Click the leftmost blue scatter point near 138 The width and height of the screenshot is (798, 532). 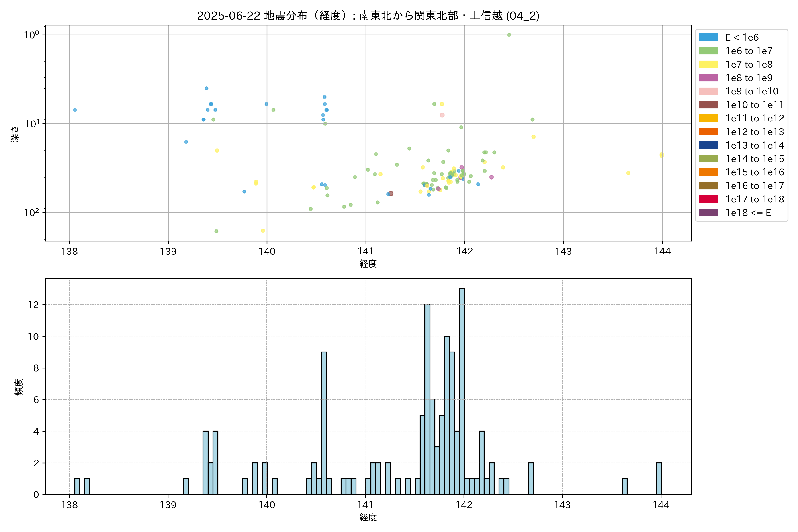[x=75, y=110]
